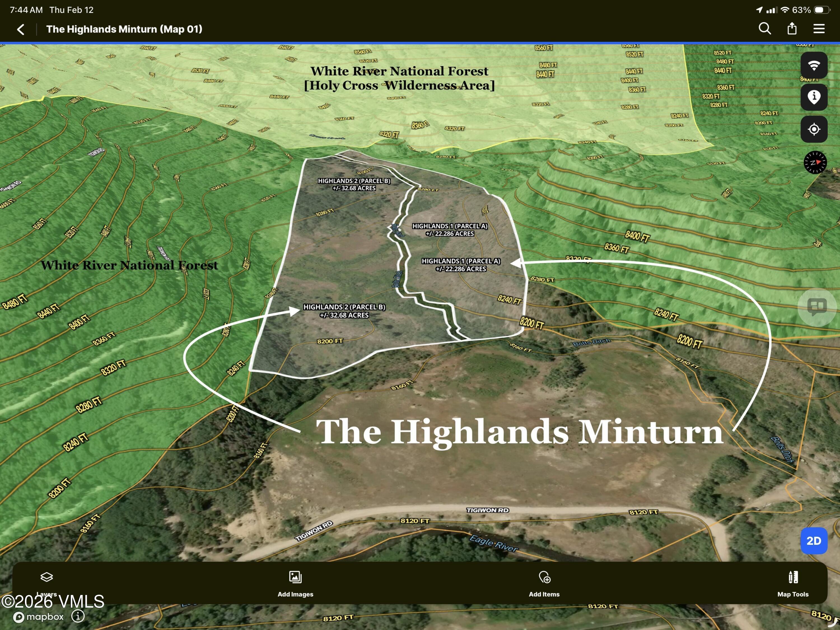Toggle the 2D view mode
Screen dimensions: 840x630
tap(814, 541)
